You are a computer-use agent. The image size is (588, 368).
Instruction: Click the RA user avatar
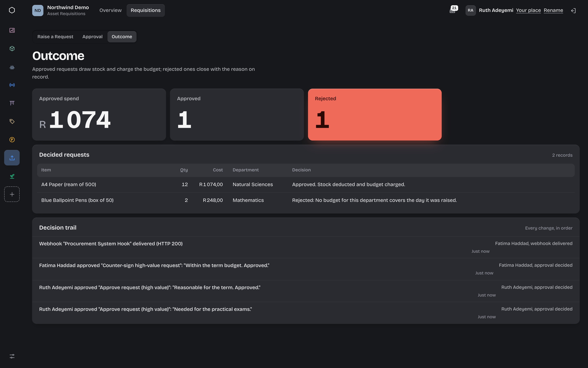[470, 11]
